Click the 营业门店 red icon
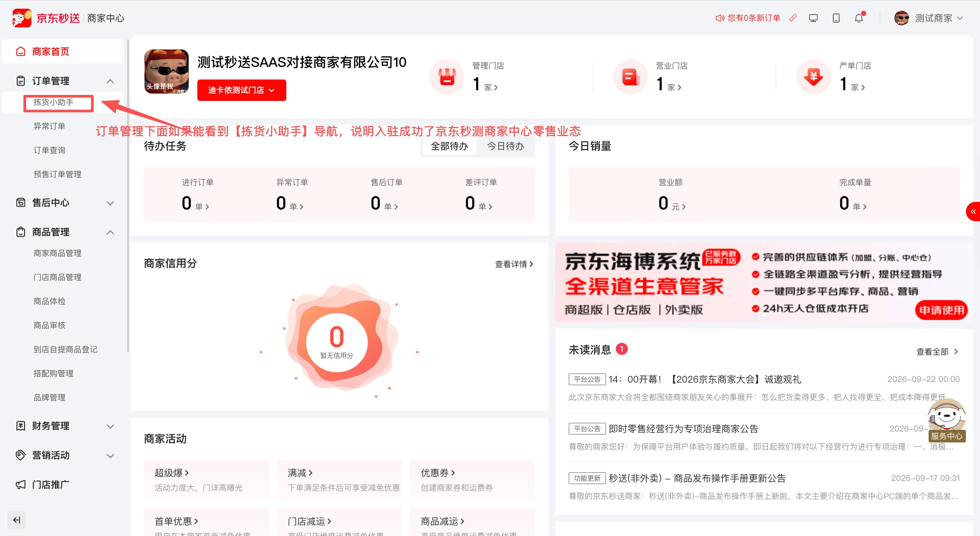The width and height of the screenshot is (980, 536). tap(630, 77)
